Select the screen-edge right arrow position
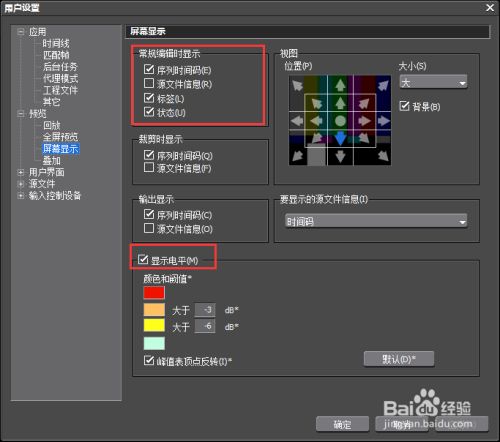 pos(384,120)
